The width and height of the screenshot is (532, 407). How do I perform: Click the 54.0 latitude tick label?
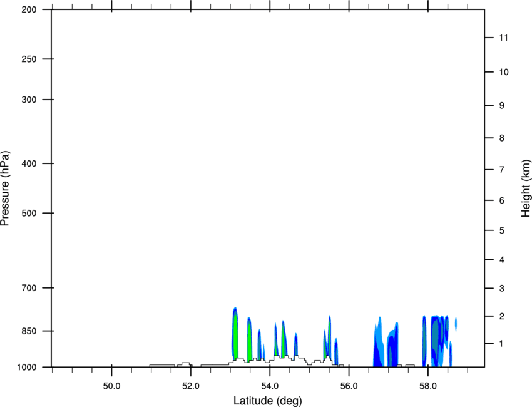270,386
